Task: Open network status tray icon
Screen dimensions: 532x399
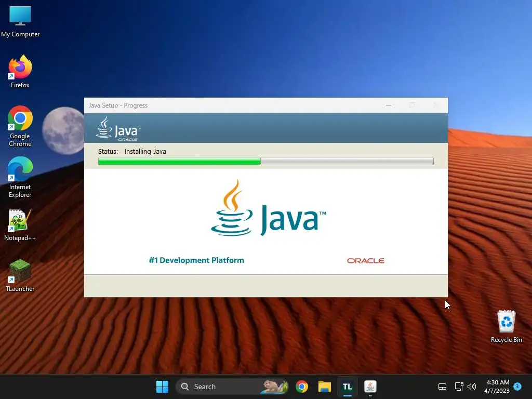Action: tap(459, 387)
